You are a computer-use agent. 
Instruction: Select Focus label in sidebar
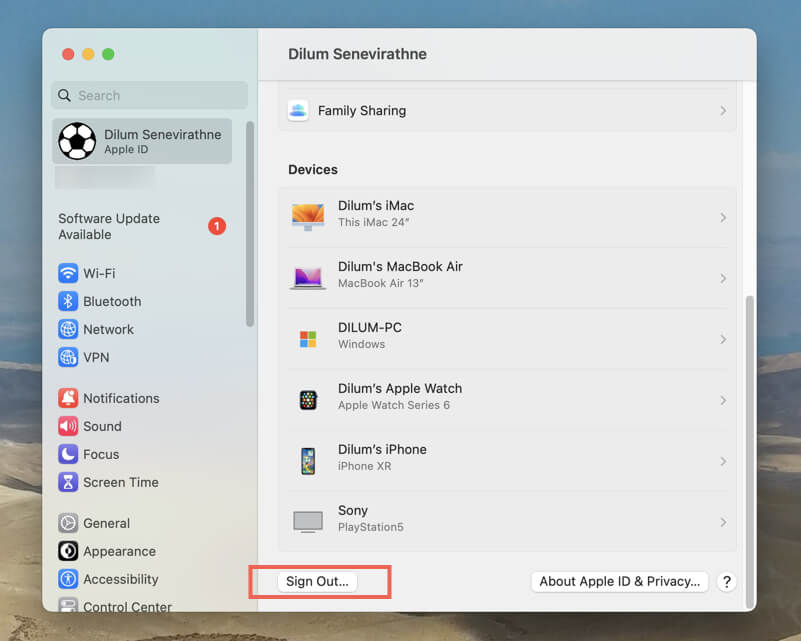click(x=101, y=455)
